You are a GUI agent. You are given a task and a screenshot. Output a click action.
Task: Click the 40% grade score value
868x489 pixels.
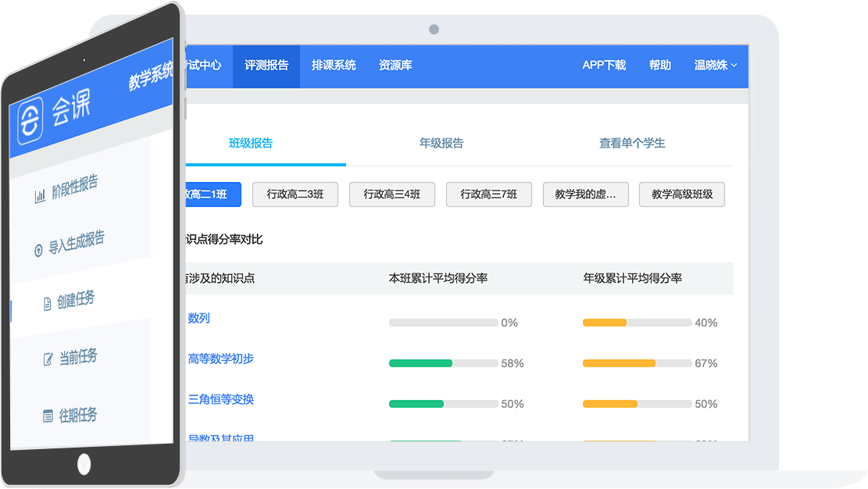[705, 323]
